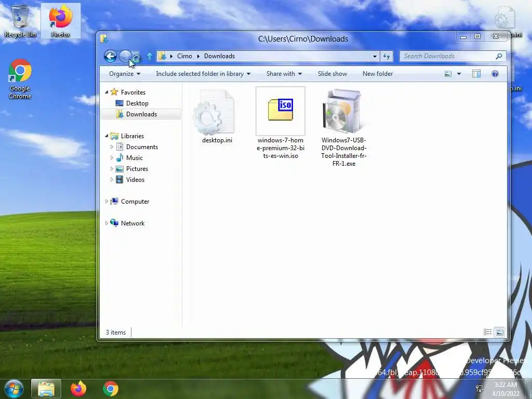Click the New folder button
The width and height of the screenshot is (532, 399).
[378, 74]
